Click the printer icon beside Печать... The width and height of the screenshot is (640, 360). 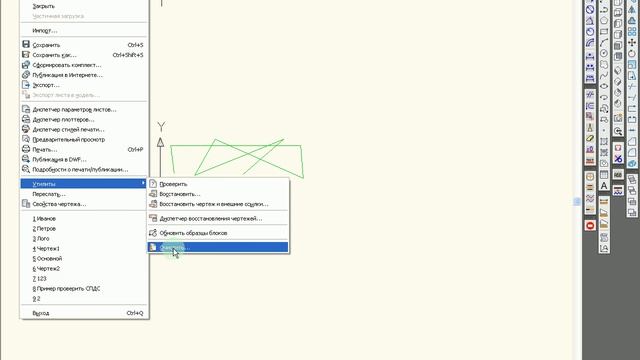click(x=26, y=149)
